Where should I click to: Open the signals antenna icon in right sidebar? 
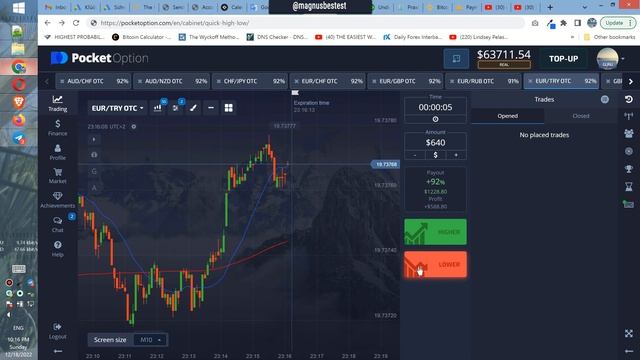click(x=629, y=116)
